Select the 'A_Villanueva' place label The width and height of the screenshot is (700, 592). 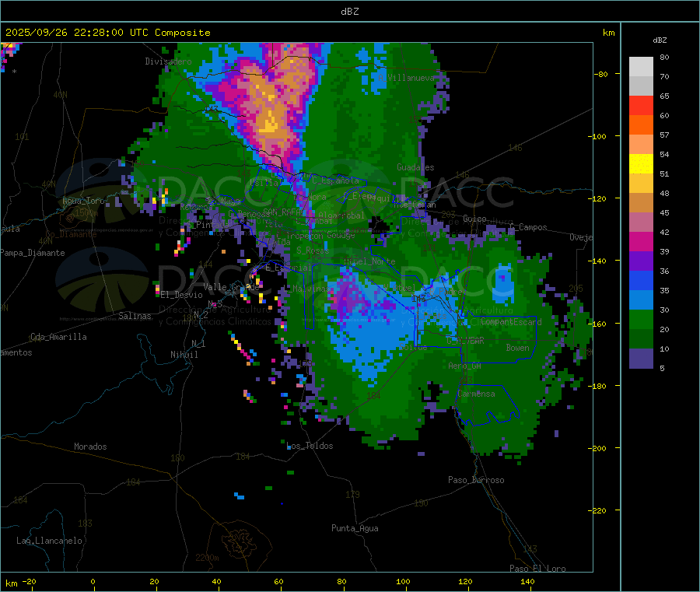[406, 78]
